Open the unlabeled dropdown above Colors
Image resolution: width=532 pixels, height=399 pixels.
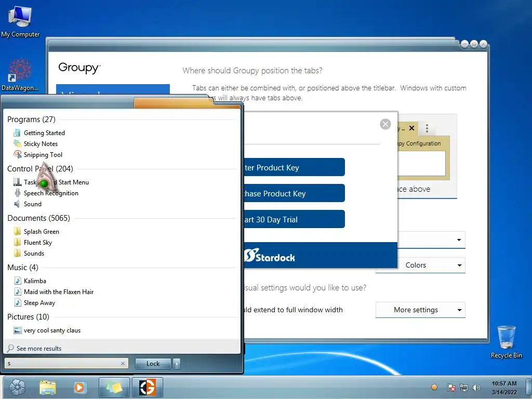tap(431, 240)
